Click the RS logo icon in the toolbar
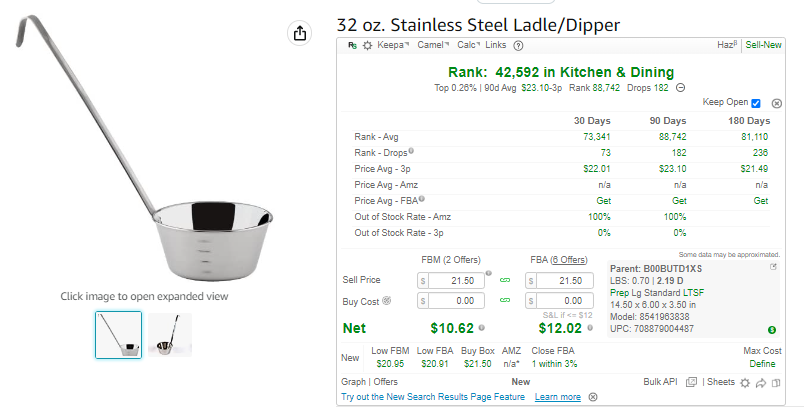This screenshot has width=804, height=407. point(352,45)
